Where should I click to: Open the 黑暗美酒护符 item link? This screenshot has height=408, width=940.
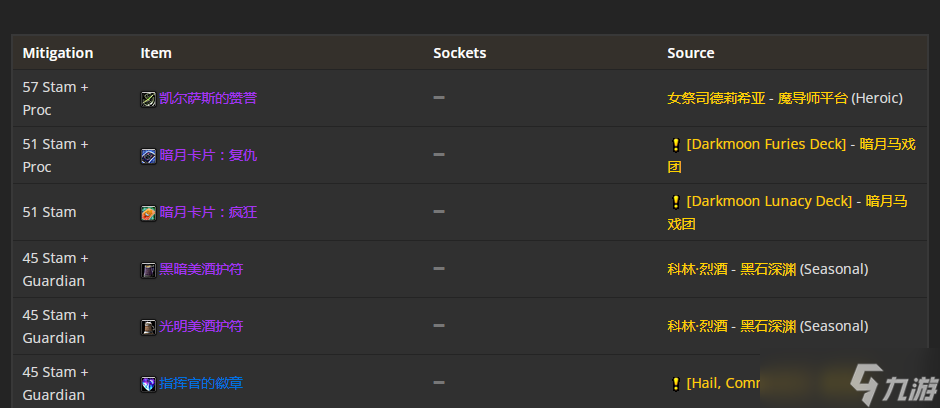[201, 269]
